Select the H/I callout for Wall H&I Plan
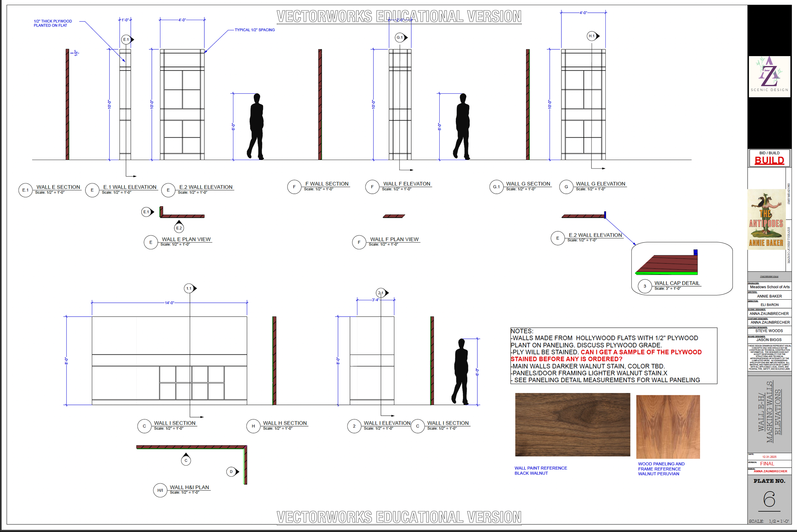 (160, 490)
